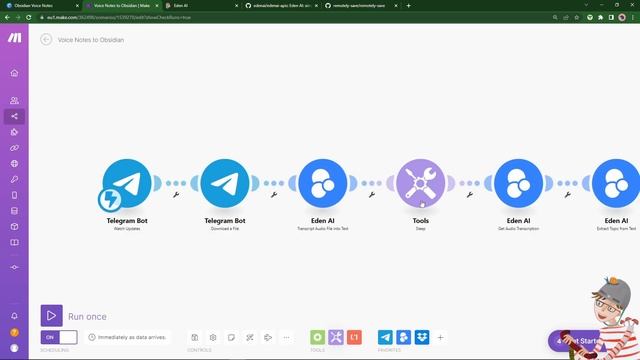Screen dimensions: 640x360
Task: Open Templates puzzle icon in sidebar
Action: tap(14, 132)
